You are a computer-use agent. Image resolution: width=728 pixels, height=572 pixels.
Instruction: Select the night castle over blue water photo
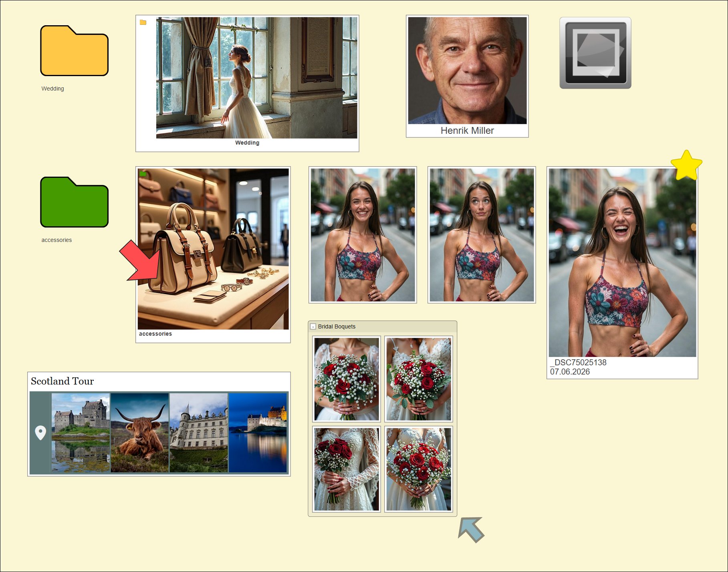[x=258, y=433]
